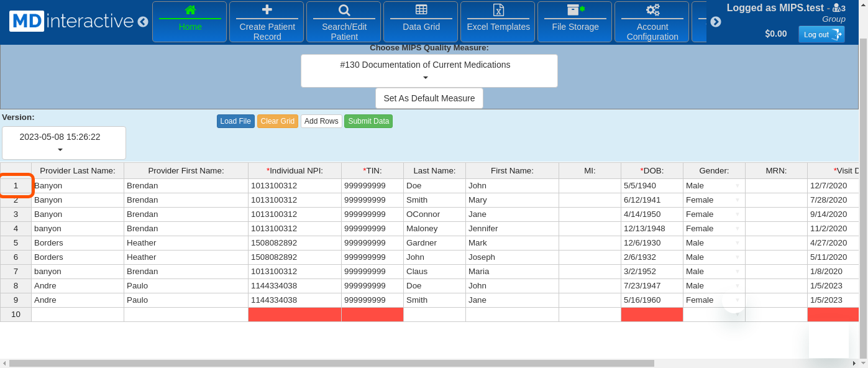
Task: Click the Home house icon
Action: [190, 10]
